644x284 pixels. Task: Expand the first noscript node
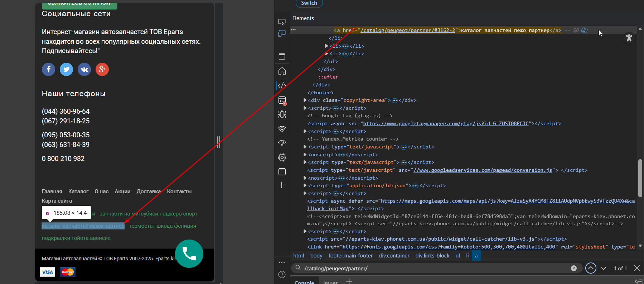pos(305,155)
